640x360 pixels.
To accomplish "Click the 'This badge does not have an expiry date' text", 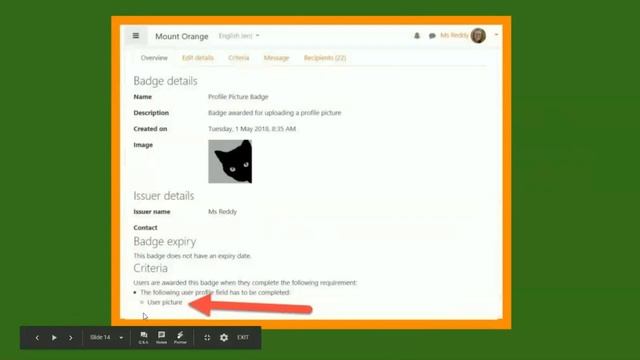I will click(192, 256).
